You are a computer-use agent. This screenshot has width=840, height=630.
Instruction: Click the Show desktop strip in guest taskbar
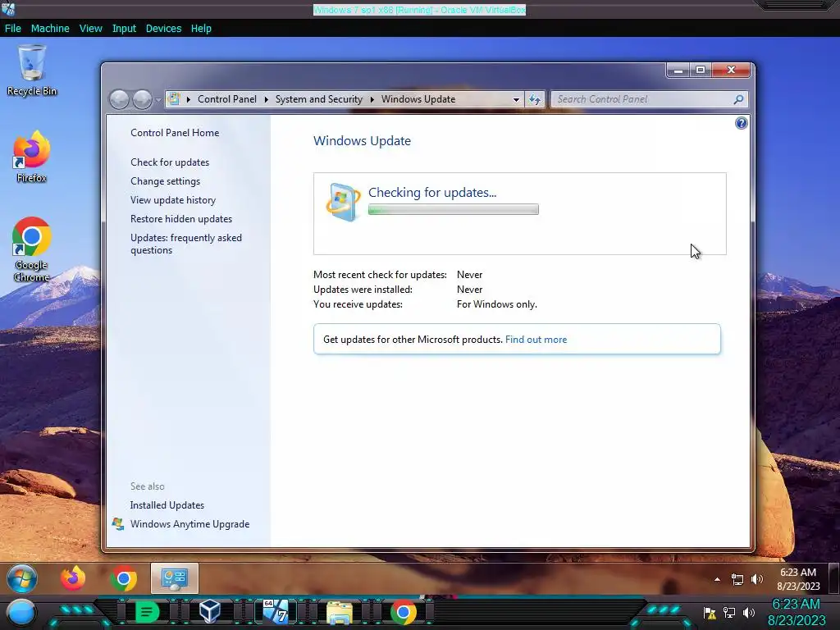click(x=834, y=578)
